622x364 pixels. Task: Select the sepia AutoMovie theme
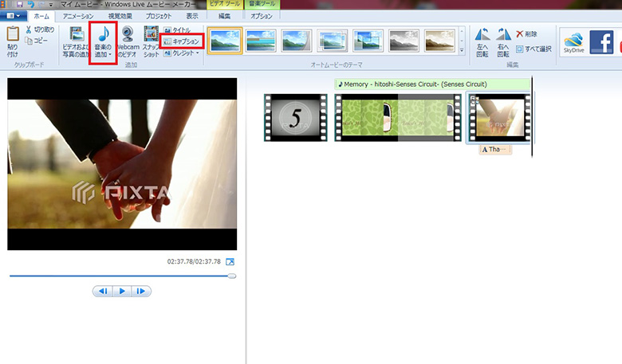click(x=439, y=41)
